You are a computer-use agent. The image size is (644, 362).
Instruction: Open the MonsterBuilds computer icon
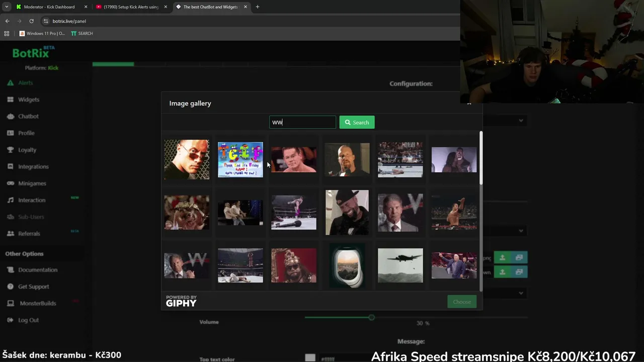click(10, 303)
